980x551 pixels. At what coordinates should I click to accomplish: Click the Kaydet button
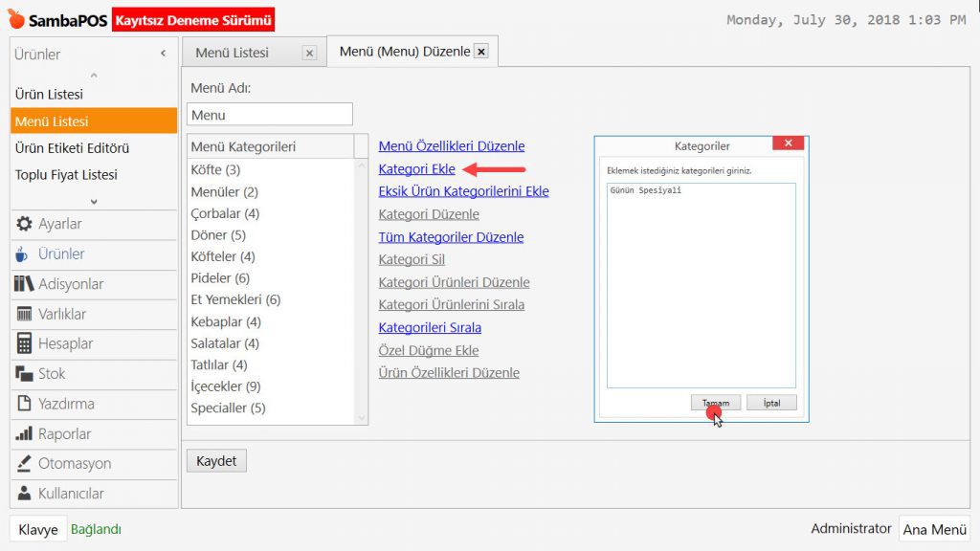[x=216, y=461]
